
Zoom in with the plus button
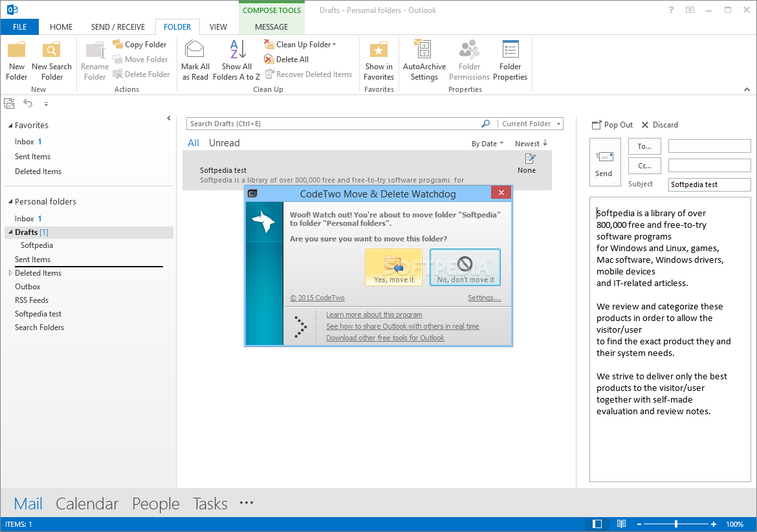coord(714,524)
